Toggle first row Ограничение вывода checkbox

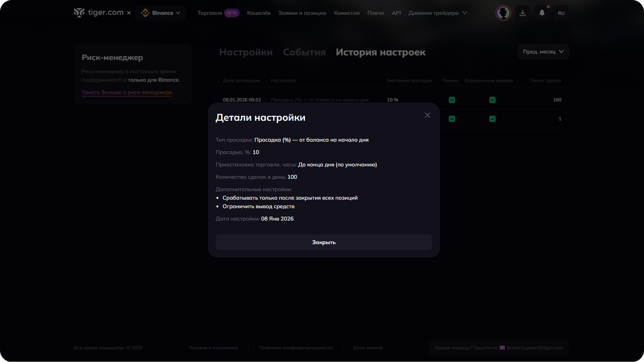pos(492,100)
